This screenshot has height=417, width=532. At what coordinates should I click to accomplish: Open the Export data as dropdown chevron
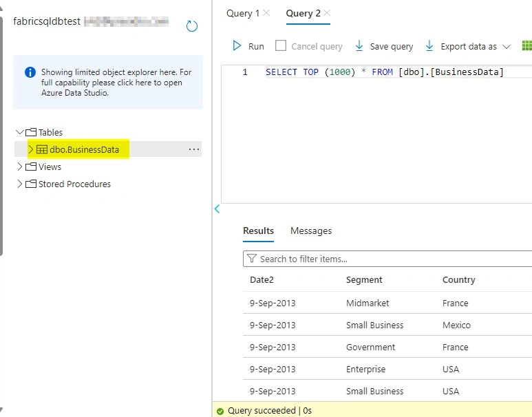click(x=507, y=47)
